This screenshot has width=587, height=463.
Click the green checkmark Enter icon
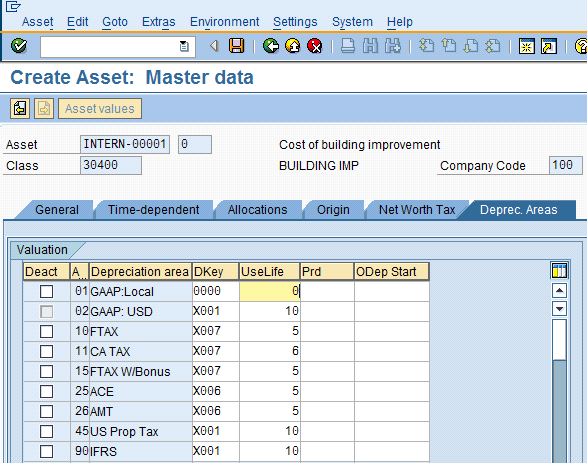[x=19, y=46]
